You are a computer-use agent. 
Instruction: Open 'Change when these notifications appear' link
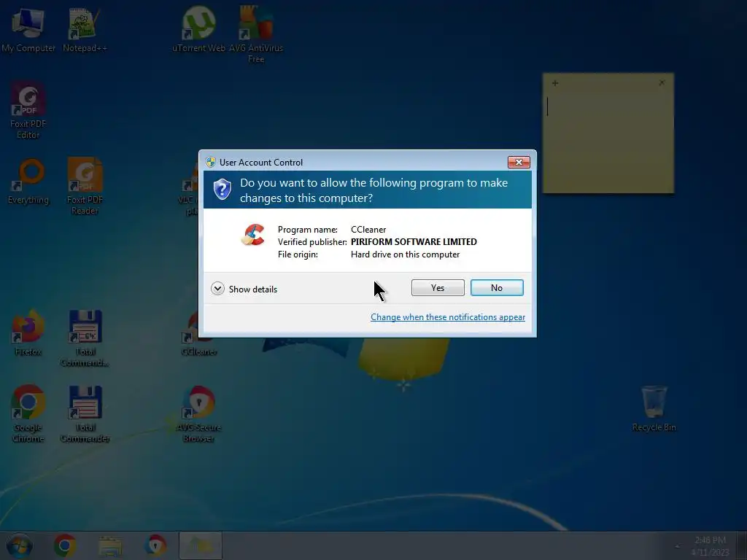tap(448, 317)
